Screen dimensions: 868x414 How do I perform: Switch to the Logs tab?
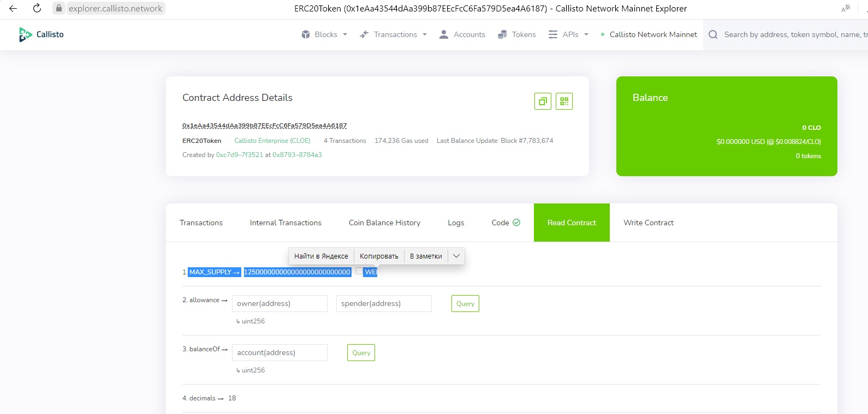456,223
